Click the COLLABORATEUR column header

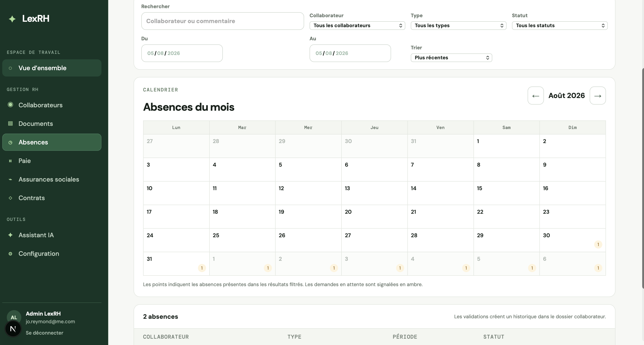(x=166, y=337)
